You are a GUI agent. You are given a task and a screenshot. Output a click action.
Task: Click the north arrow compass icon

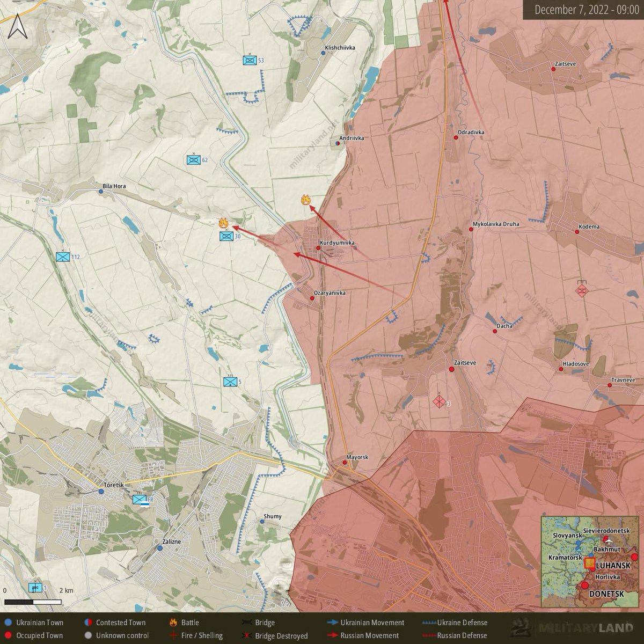pos(17,26)
